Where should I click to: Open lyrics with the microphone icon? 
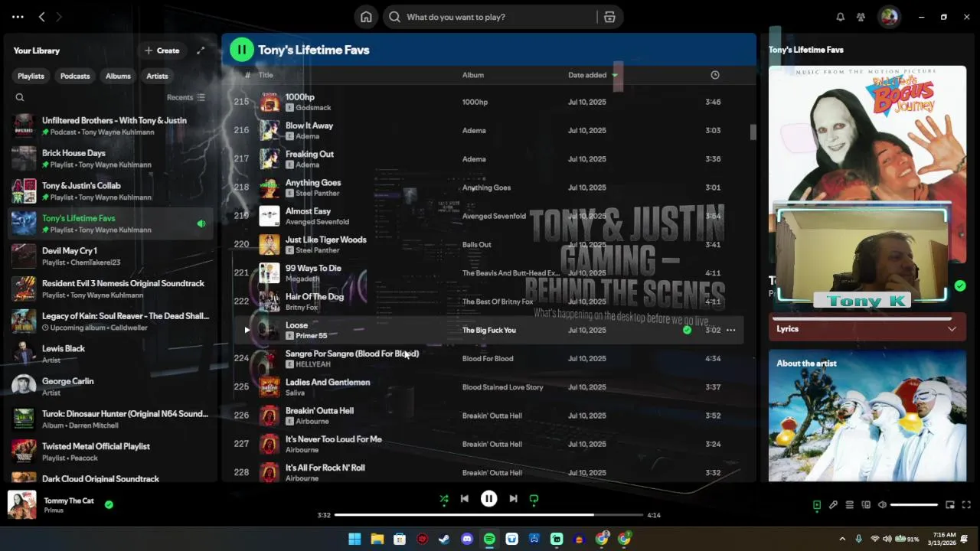(x=833, y=505)
